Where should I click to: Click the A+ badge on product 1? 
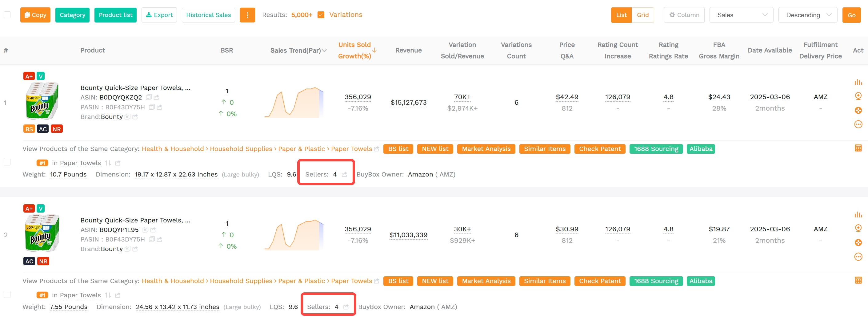[29, 76]
